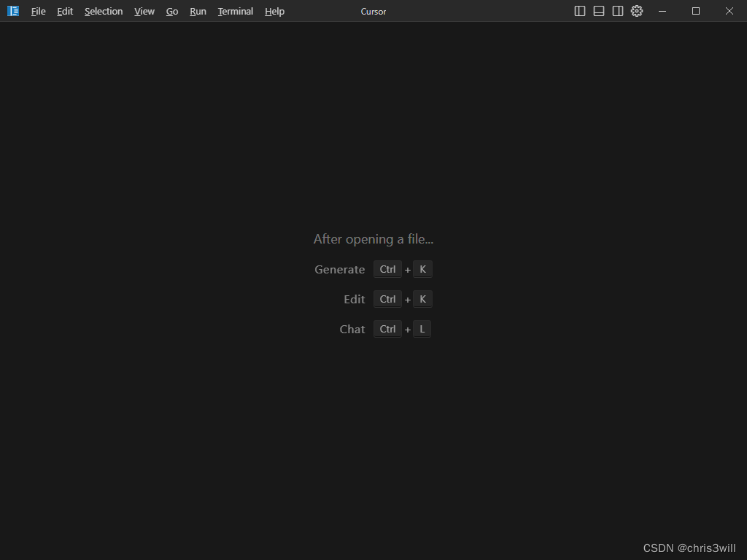Open the Run menu
Image resolution: width=747 pixels, height=560 pixels.
click(x=198, y=11)
